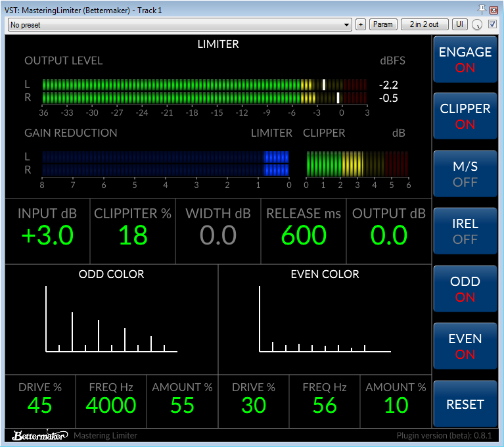Turn on M/S mode
The width and height of the screenshot is (504, 447).
click(x=465, y=174)
